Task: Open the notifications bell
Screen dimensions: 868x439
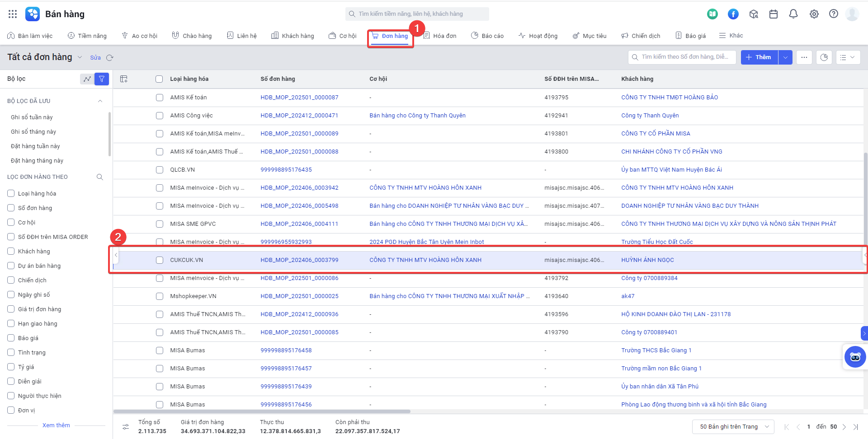Action: (x=793, y=14)
